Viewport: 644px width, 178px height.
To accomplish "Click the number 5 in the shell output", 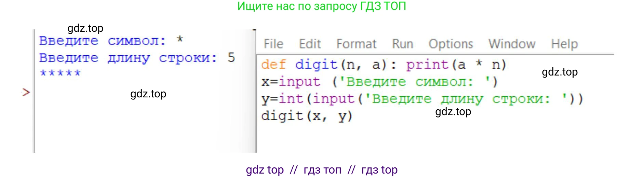I will pyautogui.click(x=231, y=57).
